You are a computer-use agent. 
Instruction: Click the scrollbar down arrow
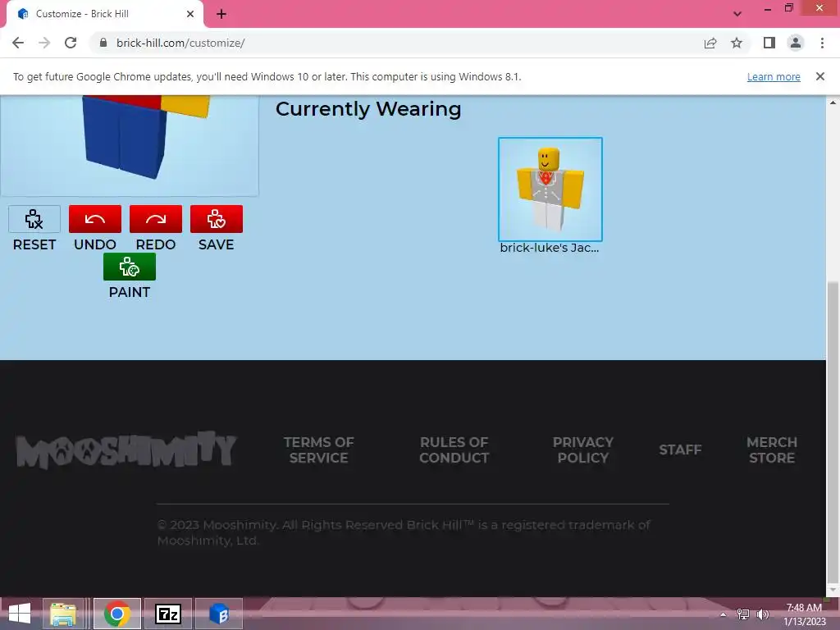833,590
